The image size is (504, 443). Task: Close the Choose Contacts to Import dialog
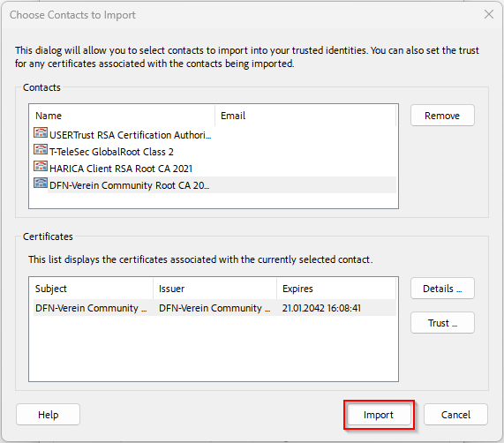pyautogui.click(x=489, y=14)
